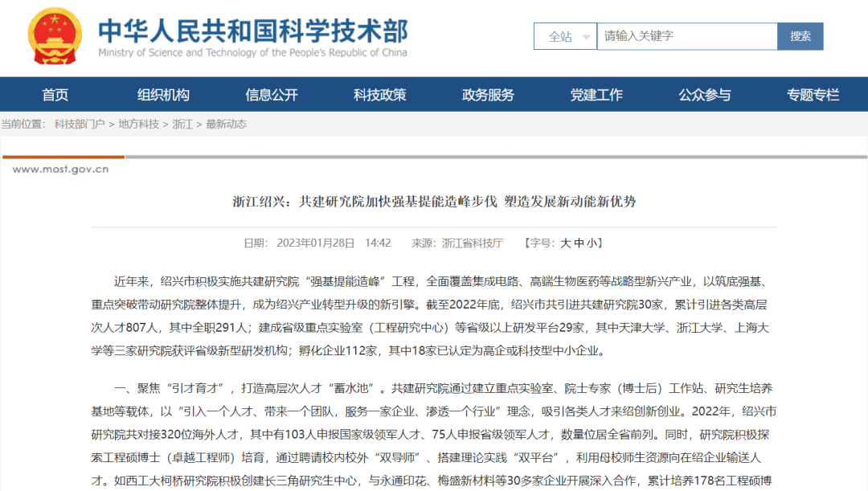The image size is (868, 491).
Task: Open the 信息公开 navigation item
Action: [x=272, y=95]
